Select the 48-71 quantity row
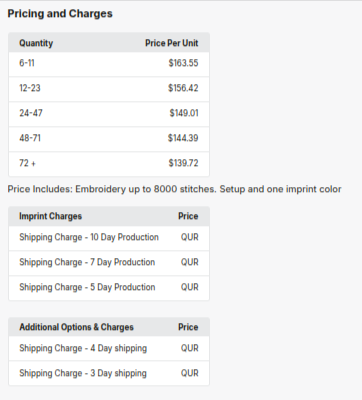The height and width of the screenshot is (400, 362). point(109,139)
